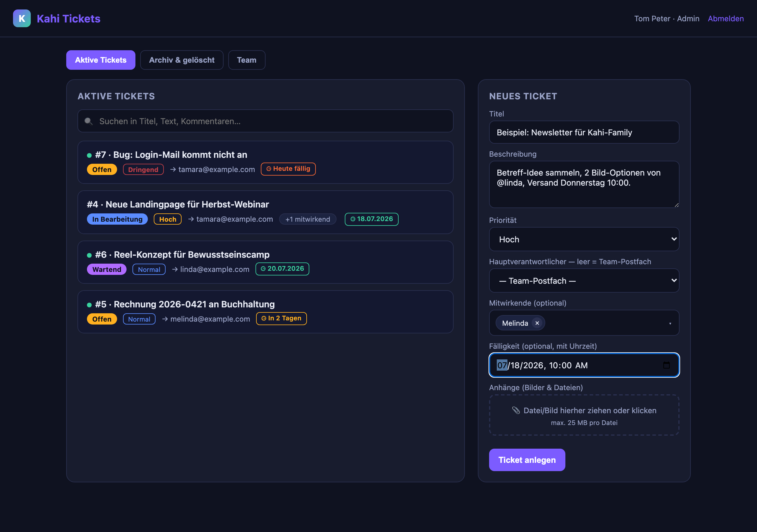Screen dimensions: 757x532
Task: Click the Titel input field
Action: point(584,132)
